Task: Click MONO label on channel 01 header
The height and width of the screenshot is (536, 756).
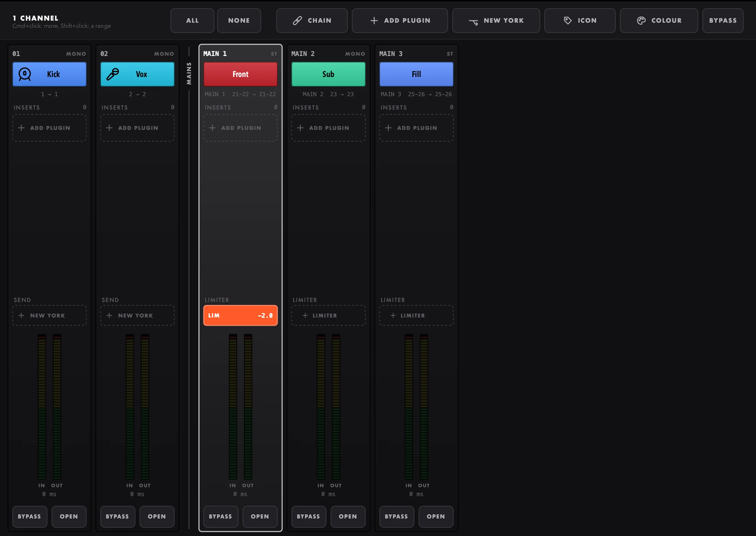Action: pos(76,54)
